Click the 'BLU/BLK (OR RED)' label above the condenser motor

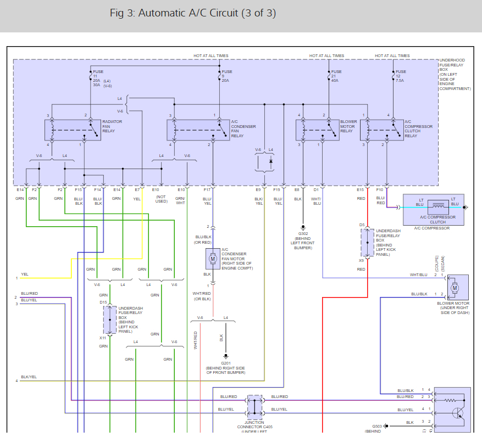pyautogui.click(x=203, y=239)
